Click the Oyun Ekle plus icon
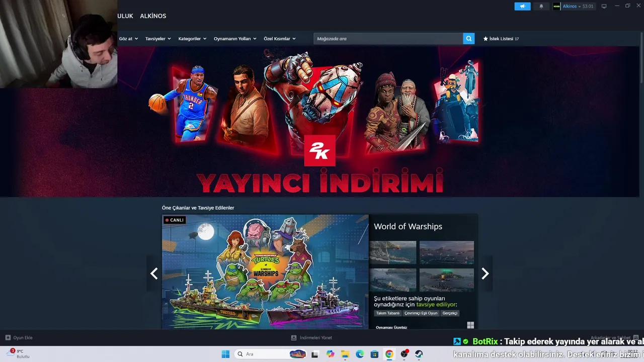Viewport: 644px width, 362px height. (8, 338)
